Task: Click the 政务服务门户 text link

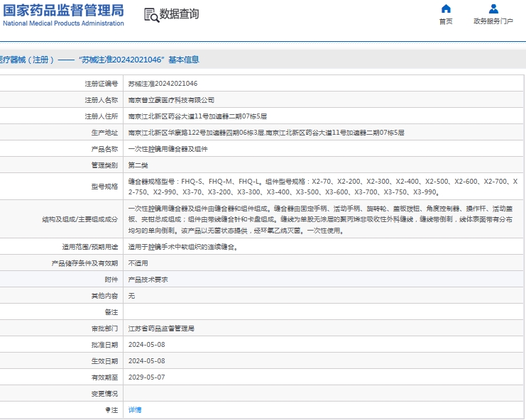Action: pyautogui.click(x=493, y=21)
